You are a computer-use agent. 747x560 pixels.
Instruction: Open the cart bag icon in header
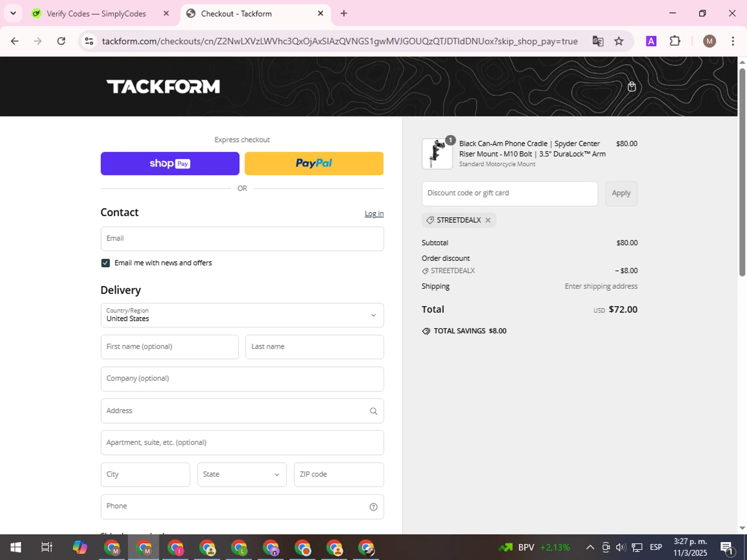click(631, 87)
